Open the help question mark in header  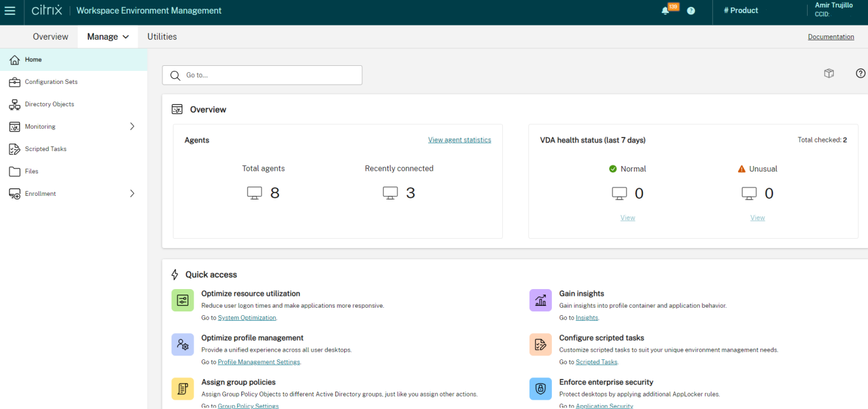691,11
